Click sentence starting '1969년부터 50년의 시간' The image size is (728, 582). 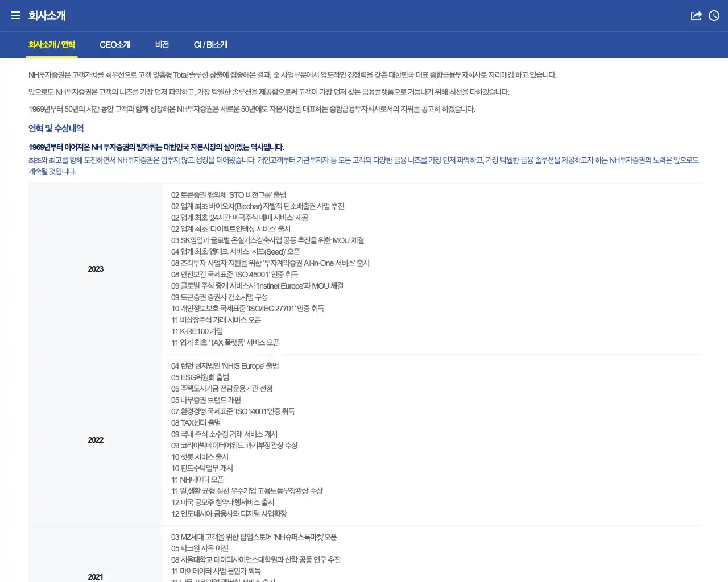pos(252,109)
